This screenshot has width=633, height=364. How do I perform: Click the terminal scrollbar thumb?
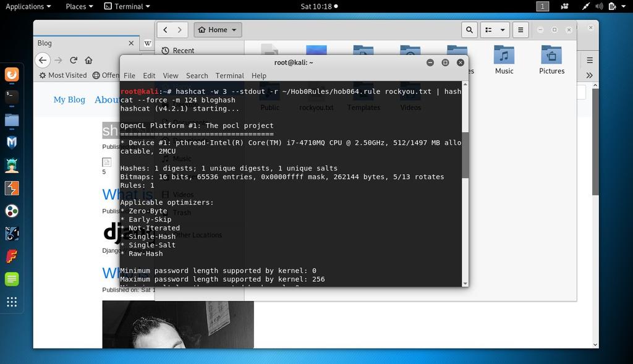[x=465, y=154]
